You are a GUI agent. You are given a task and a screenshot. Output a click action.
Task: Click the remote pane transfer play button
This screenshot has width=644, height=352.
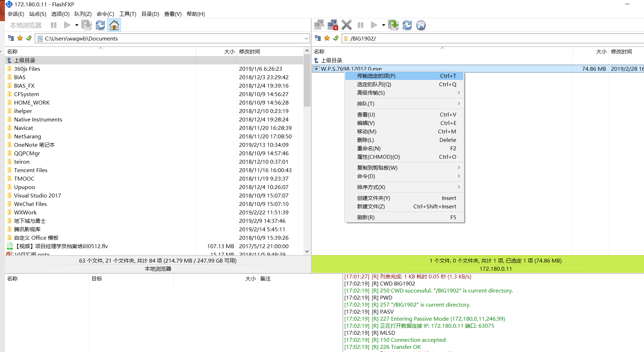point(374,25)
